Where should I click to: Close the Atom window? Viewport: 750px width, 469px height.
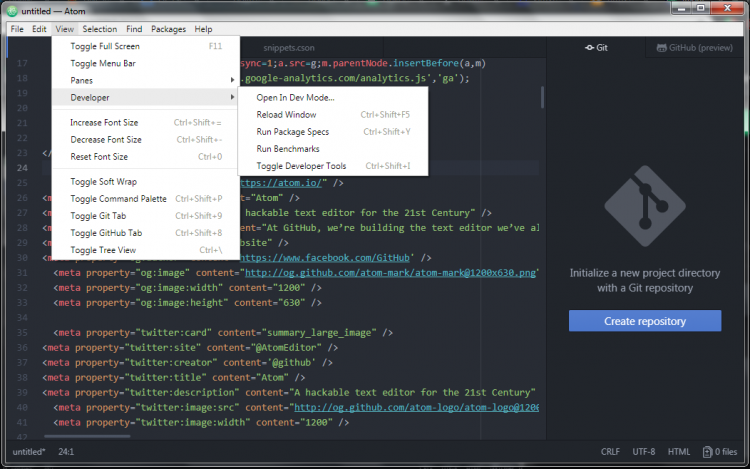(x=727, y=8)
